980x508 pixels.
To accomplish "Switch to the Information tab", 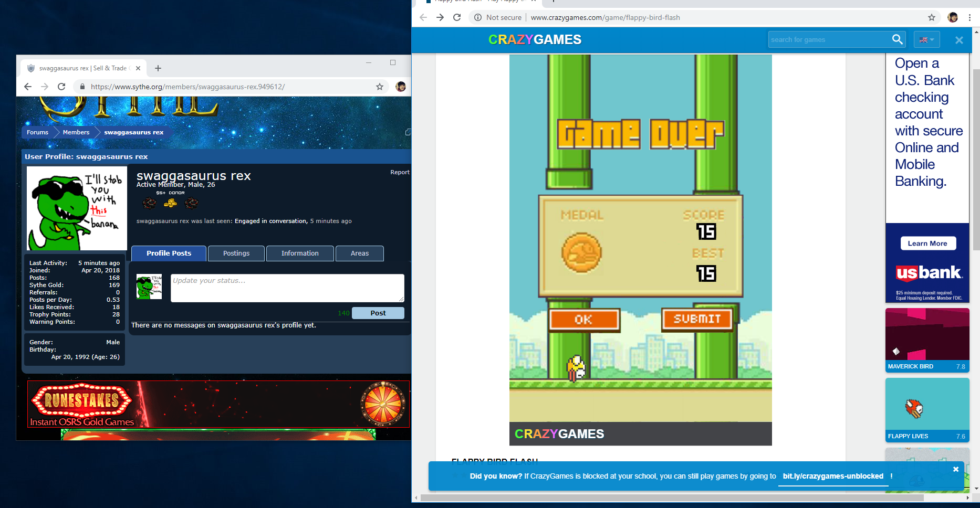I will (x=300, y=253).
